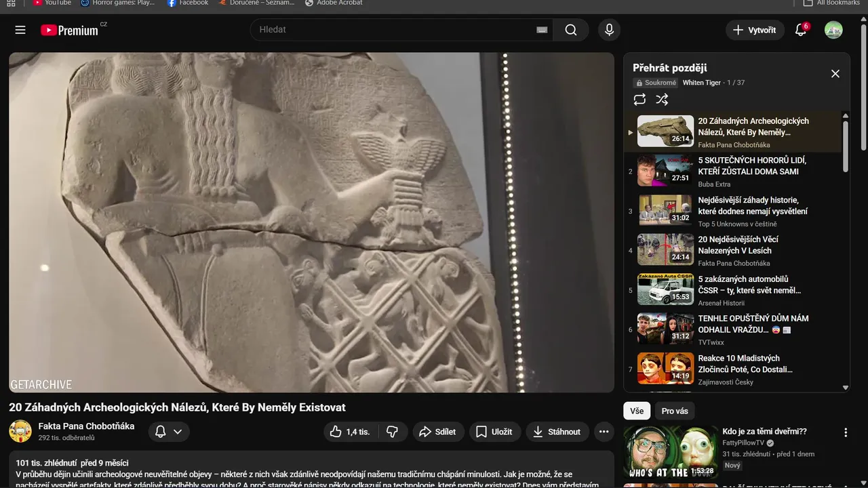
Task: Play 5 zakázaných automobilů ČSSR video
Action: [732, 289]
